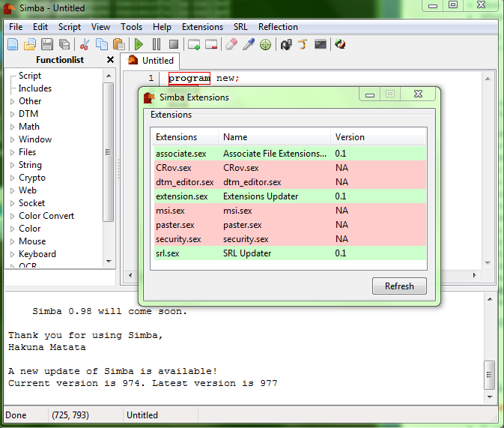Image resolution: width=504 pixels, height=428 pixels.
Task: Expand the Web tree node
Action: 12,190
